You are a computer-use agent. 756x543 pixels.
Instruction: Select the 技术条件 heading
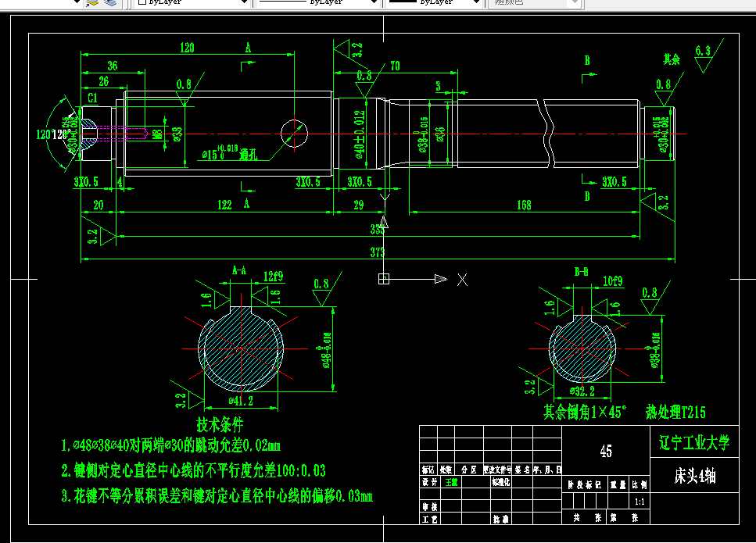click(220, 425)
